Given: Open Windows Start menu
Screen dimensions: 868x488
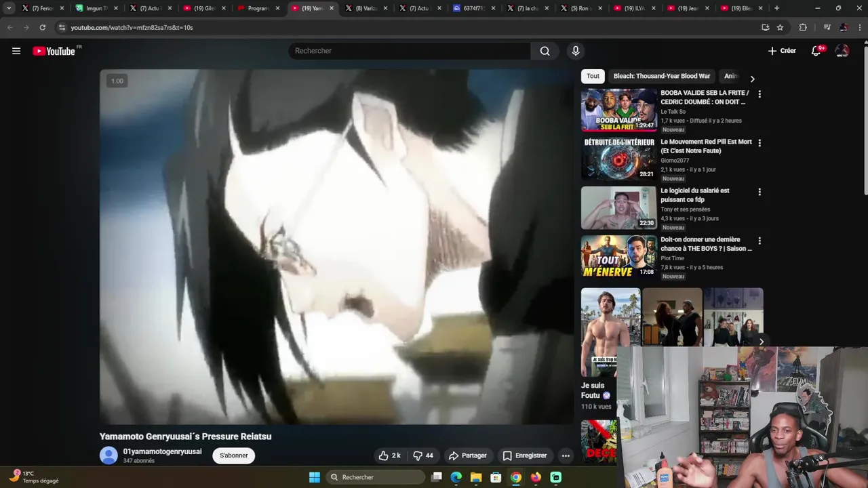Looking at the screenshot, I should [315, 477].
